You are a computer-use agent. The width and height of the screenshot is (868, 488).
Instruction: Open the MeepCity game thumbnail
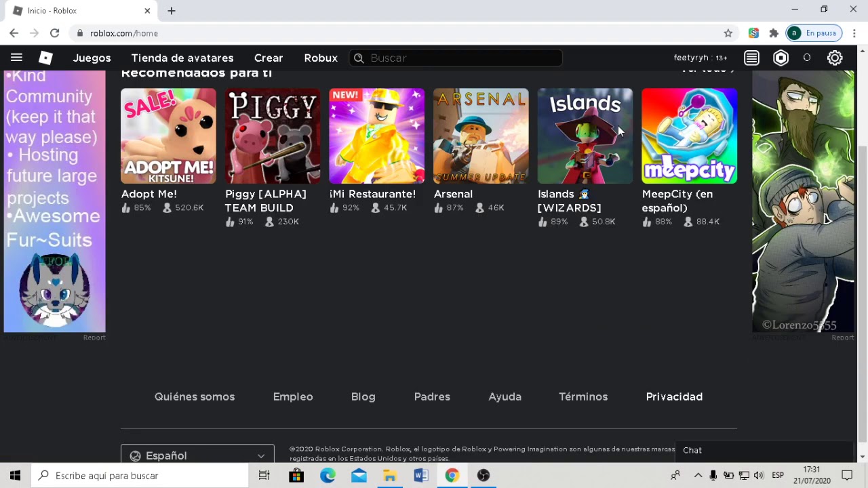689,136
